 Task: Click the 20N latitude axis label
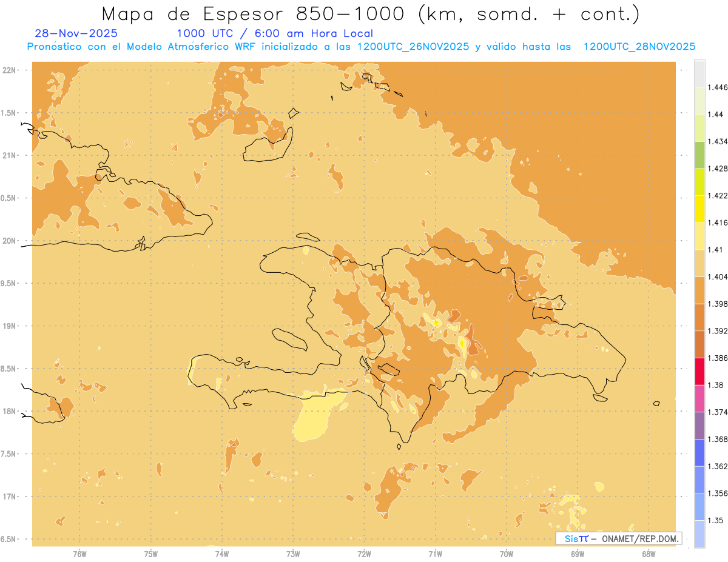[10, 241]
